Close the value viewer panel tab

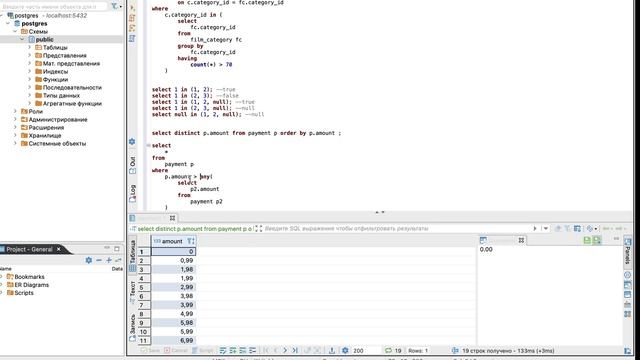521,240
